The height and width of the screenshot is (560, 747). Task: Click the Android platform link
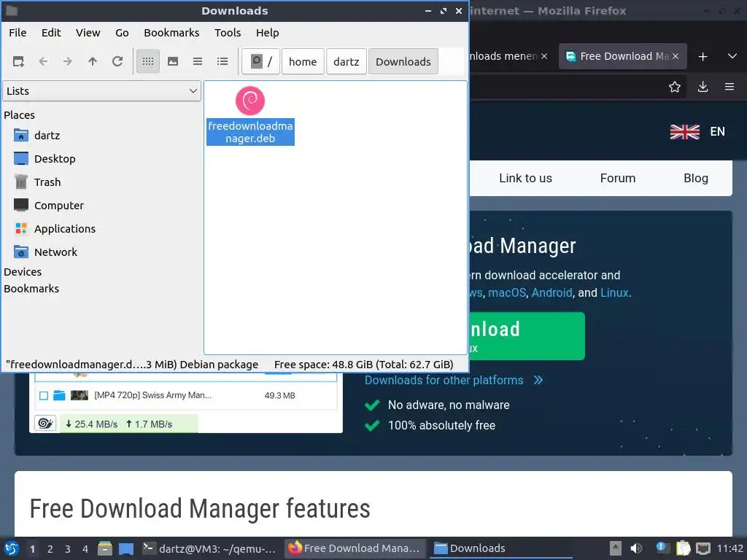(x=551, y=292)
